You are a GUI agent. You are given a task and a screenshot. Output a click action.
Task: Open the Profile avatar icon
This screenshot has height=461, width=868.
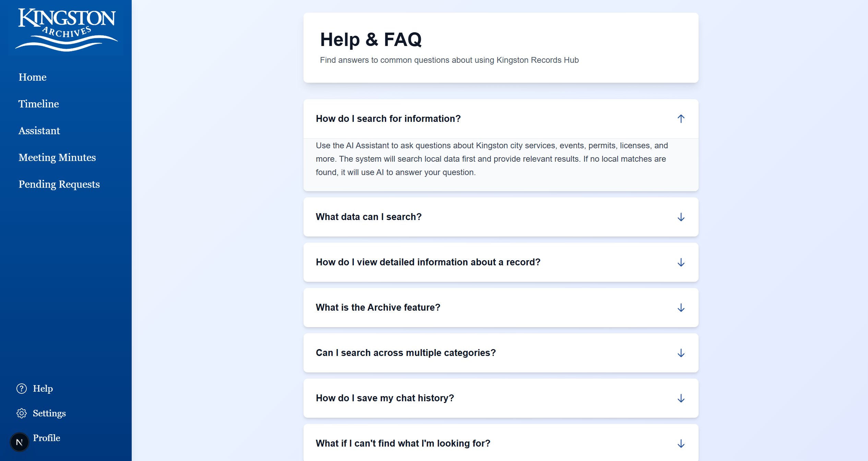pyautogui.click(x=20, y=442)
